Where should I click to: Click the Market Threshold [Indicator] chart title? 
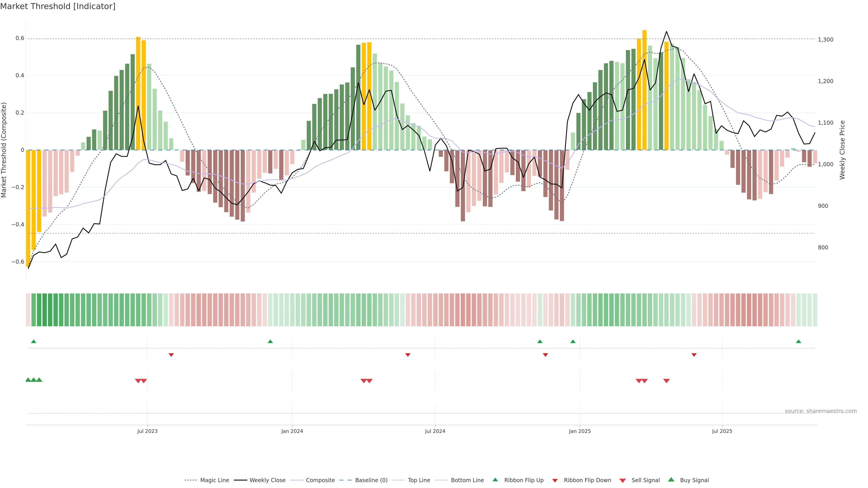[58, 6]
